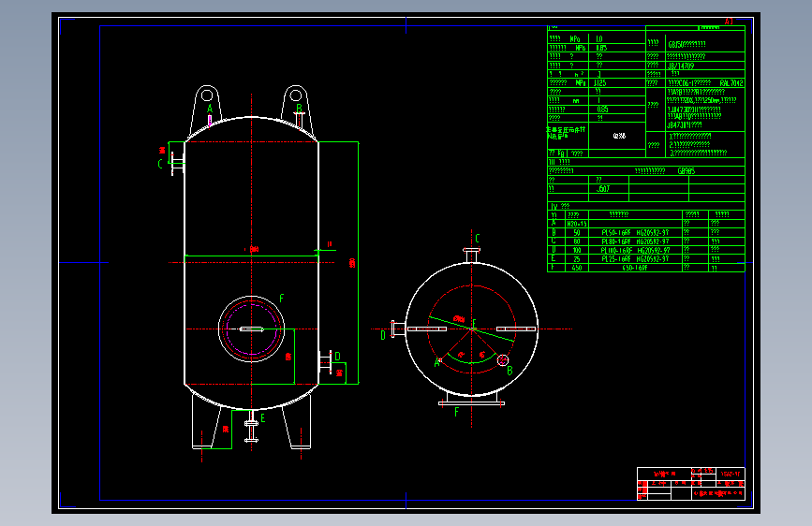Click the right lifting lug hole on the tank
The width and height of the screenshot is (812, 526).
pyautogui.click(x=296, y=95)
